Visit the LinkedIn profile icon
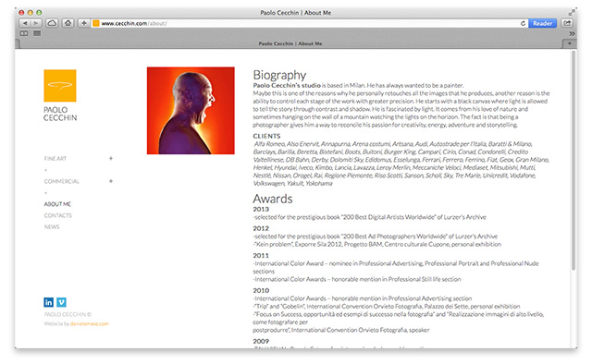Image resolution: width=592 pixels, height=364 pixels. pyautogui.click(x=49, y=302)
